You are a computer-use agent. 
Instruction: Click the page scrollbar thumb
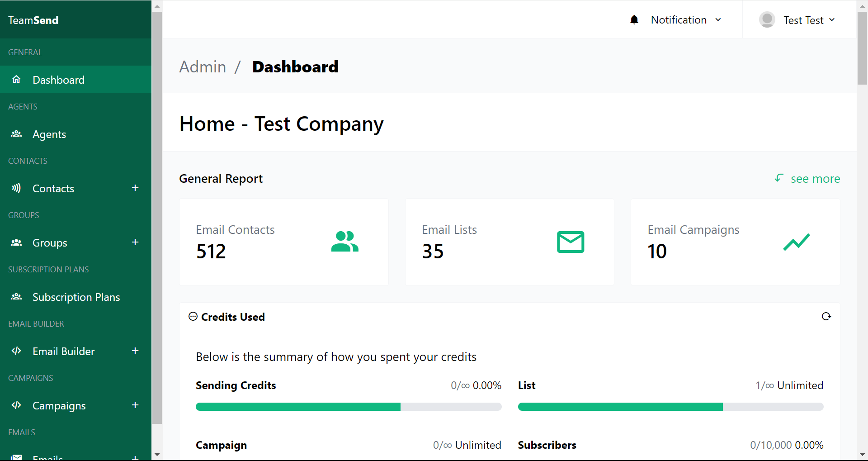(862, 48)
